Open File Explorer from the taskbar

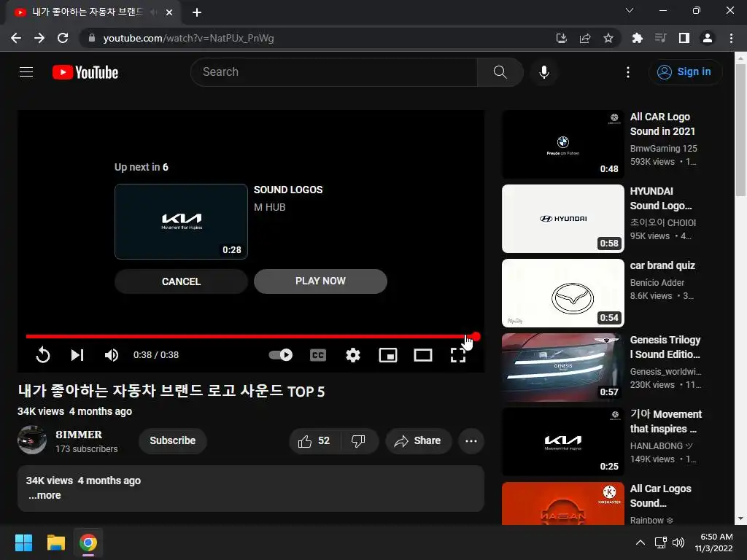pyautogui.click(x=55, y=542)
